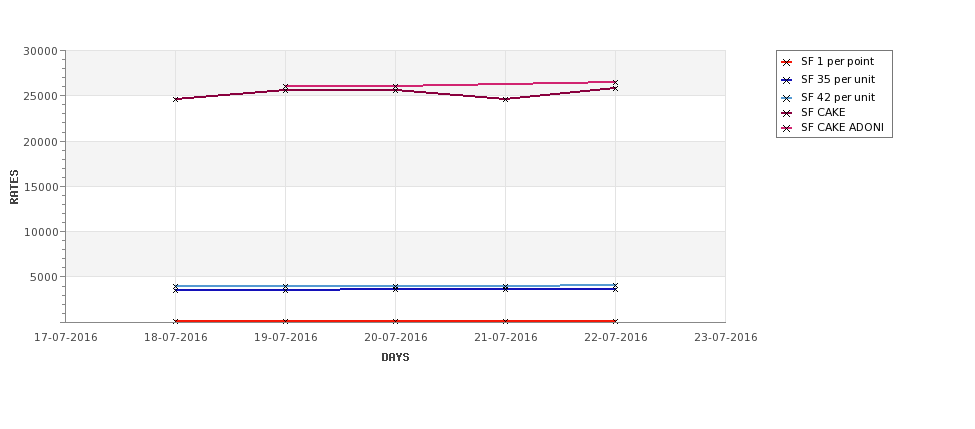Click the SF 35 per unit legend label
The width and height of the screenshot is (975, 429).
click(x=838, y=80)
